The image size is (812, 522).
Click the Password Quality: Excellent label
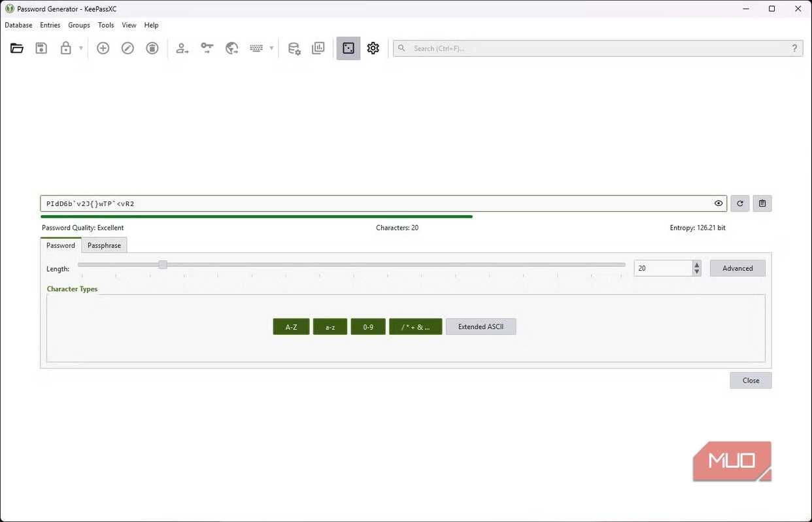point(83,228)
